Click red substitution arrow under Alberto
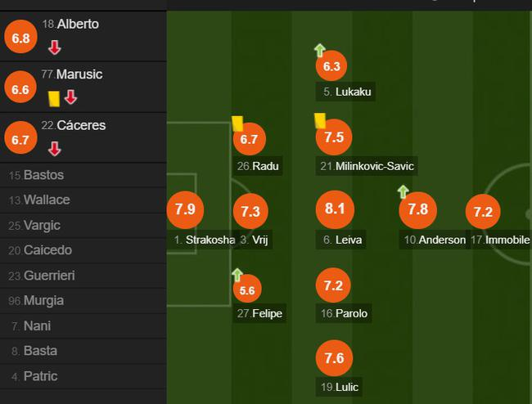 pos(54,47)
